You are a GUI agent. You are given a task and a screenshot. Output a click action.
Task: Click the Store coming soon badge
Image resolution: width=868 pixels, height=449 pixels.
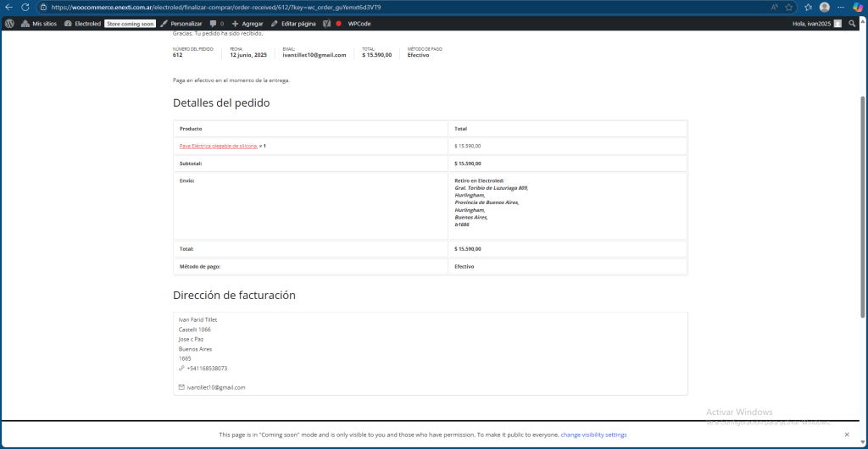pos(131,24)
